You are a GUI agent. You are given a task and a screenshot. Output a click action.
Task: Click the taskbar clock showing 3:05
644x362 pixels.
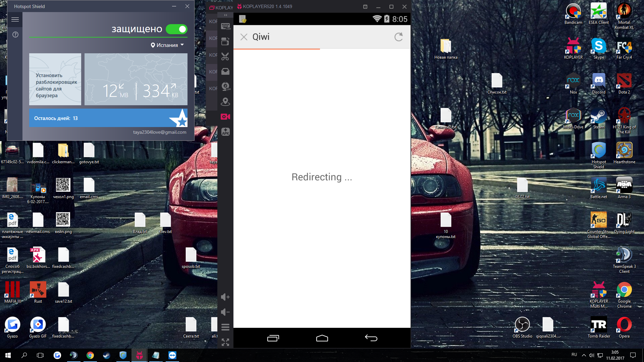[615, 355]
